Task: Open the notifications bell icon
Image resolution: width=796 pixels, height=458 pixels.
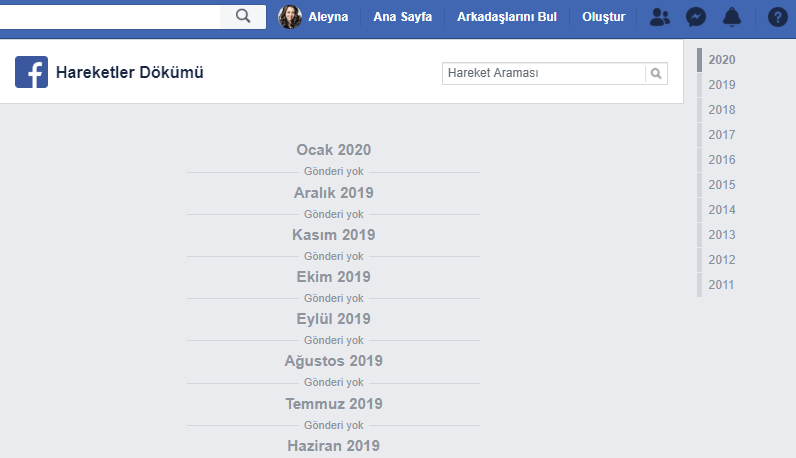Action: [732, 17]
